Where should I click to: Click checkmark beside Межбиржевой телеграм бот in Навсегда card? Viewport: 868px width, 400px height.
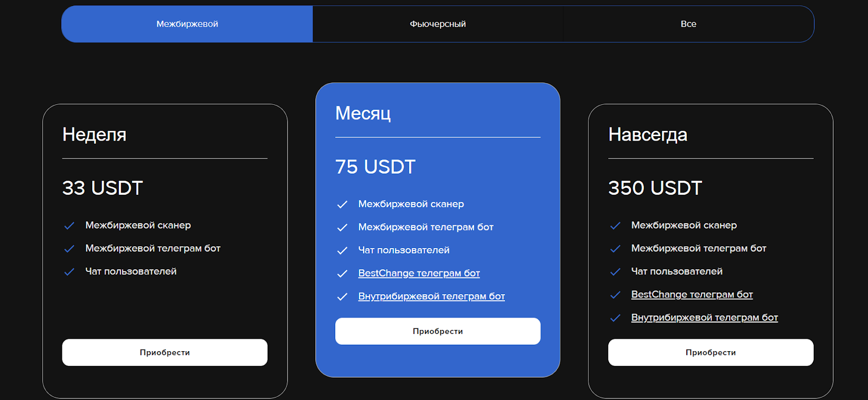tap(615, 249)
